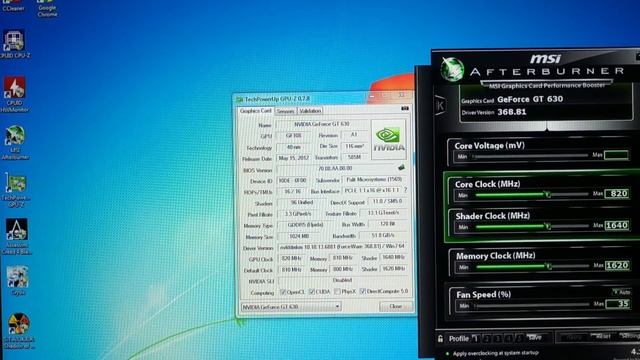Open Afterburner Settings

coord(629,336)
